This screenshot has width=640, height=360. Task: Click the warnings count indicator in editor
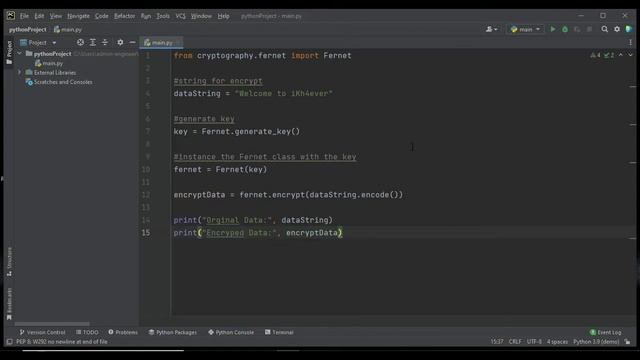click(x=595, y=55)
